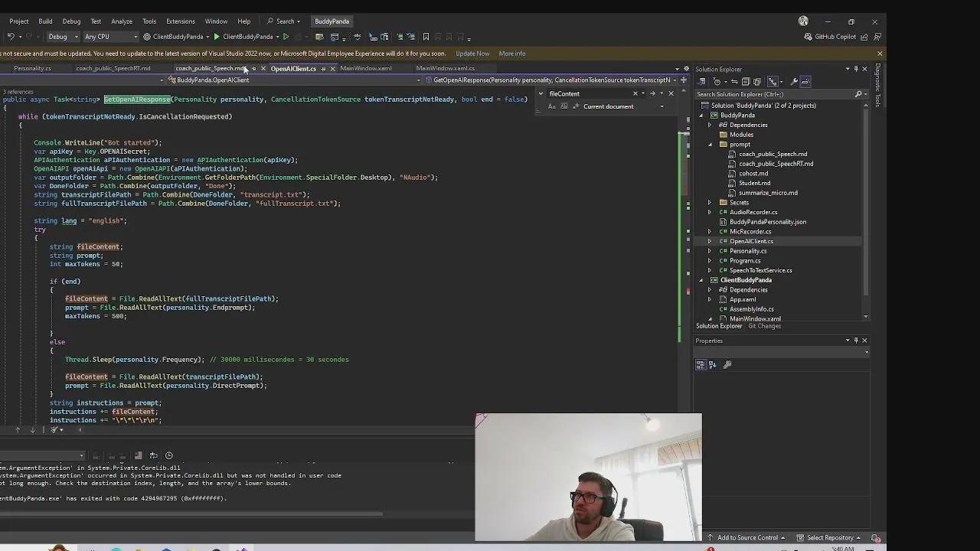Click Collapse All icon in Solution Explorer
Screen dimensions: 980x551
pos(747,82)
